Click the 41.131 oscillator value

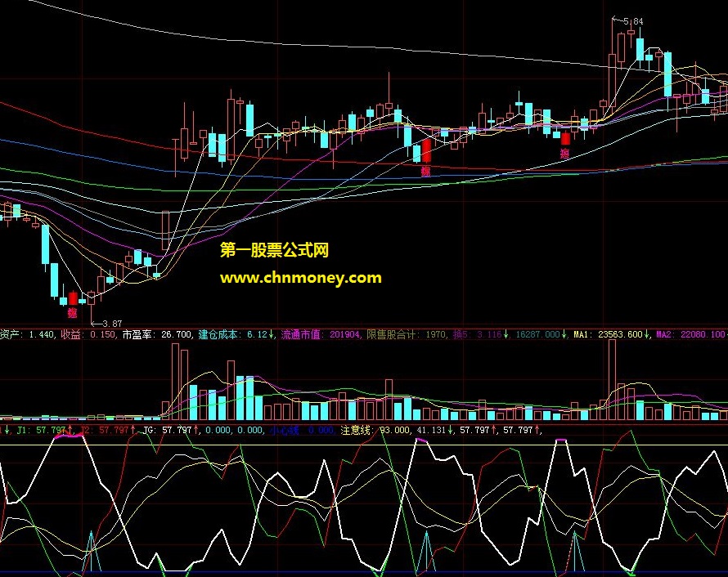[x=434, y=430]
